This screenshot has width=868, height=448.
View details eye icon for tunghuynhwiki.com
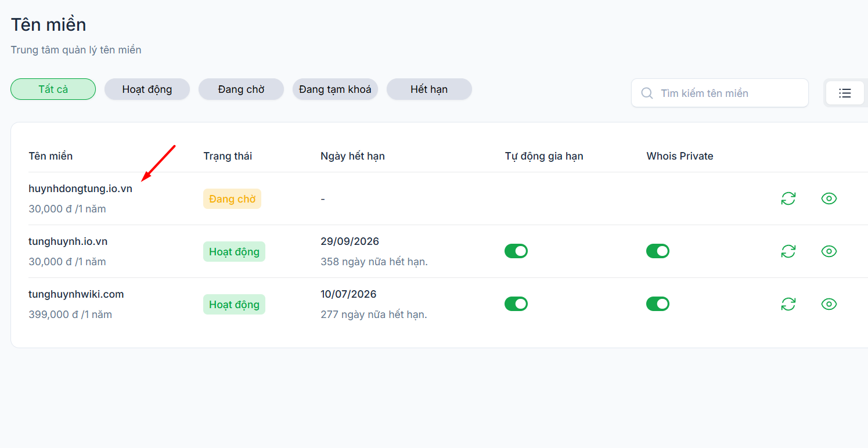(x=829, y=304)
